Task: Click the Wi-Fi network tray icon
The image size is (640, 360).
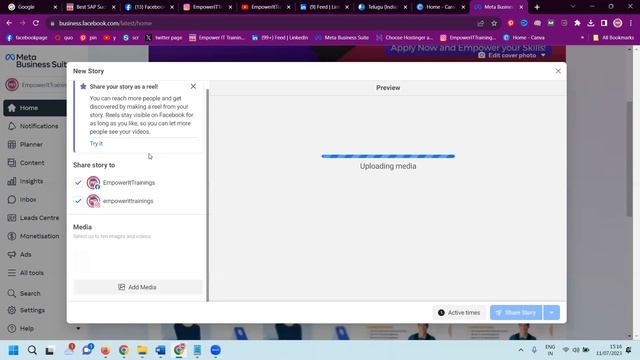Action: 566,350
